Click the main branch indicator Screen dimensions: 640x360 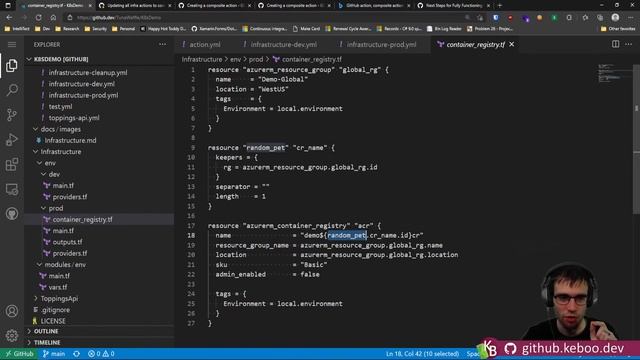pyautogui.click(x=54, y=354)
